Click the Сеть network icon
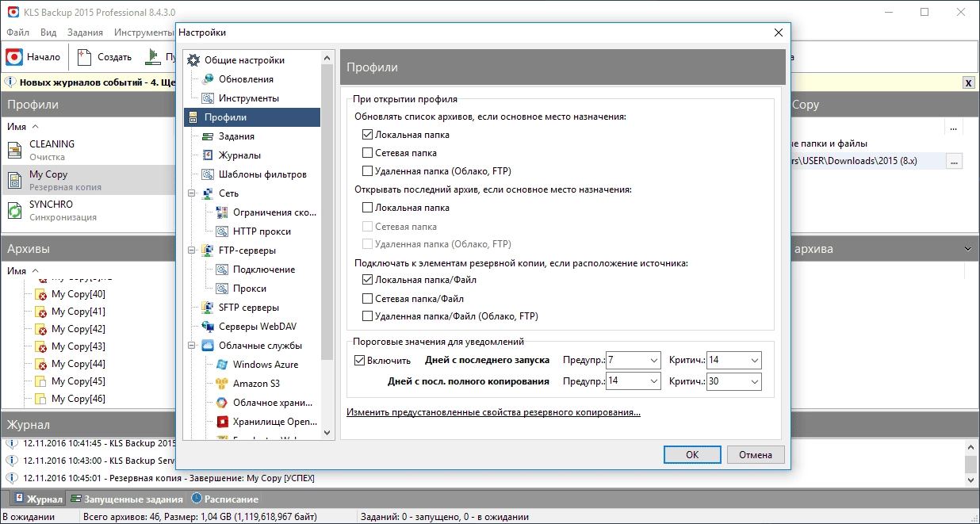Image resolution: width=980 pixels, height=524 pixels. point(208,193)
